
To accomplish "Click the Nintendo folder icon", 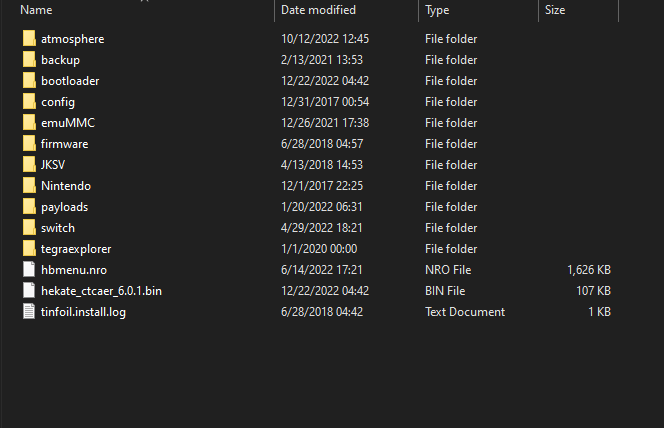I will coord(29,185).
